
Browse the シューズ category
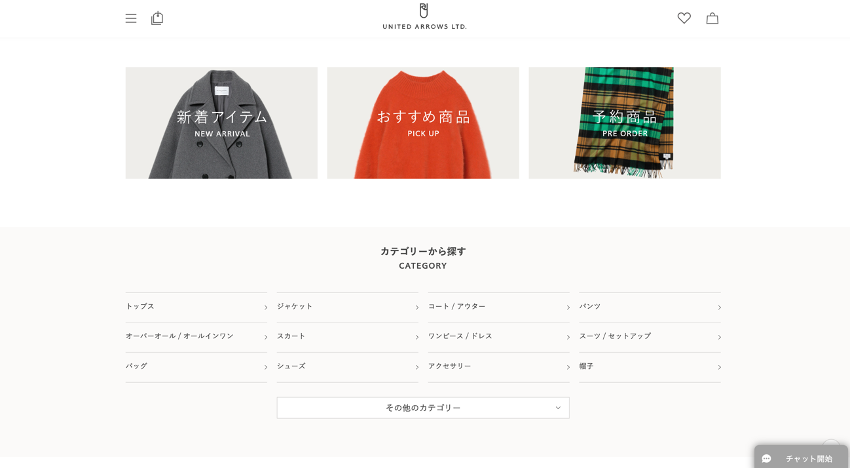(347, 367)
